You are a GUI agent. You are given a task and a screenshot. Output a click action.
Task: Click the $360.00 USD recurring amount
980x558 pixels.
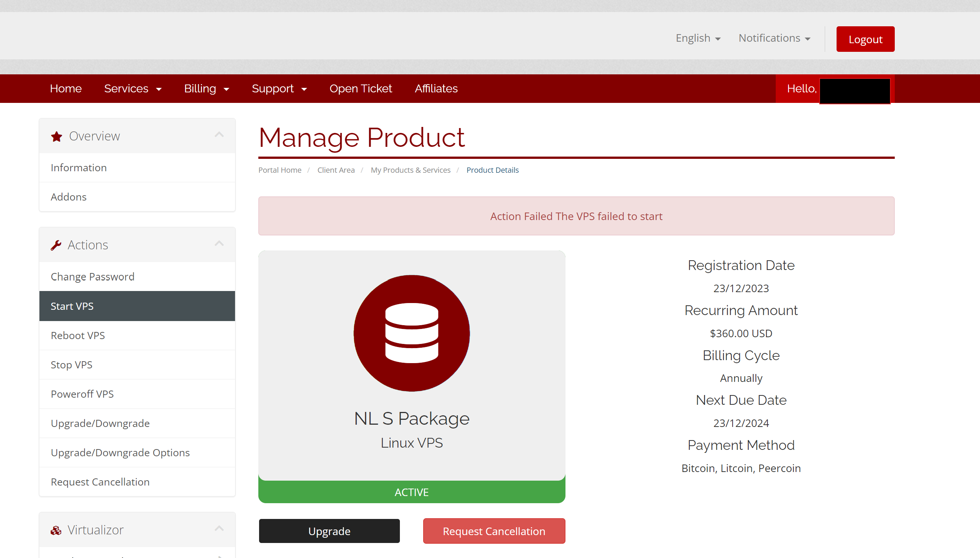point(741,334)
